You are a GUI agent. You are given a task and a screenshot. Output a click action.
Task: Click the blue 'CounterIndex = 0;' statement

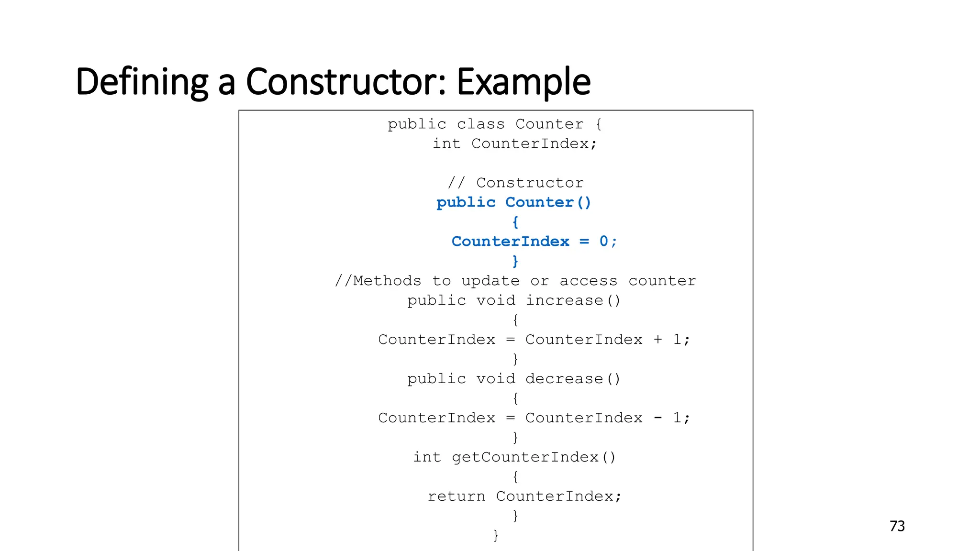coord(534,242)
